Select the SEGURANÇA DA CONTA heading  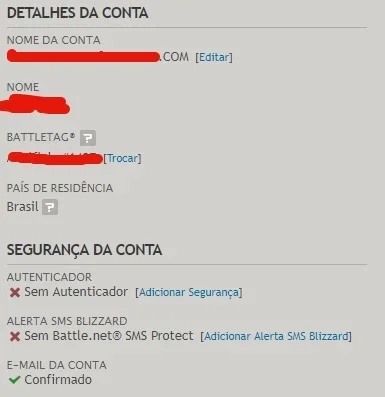pyautogui.click(x=84, y=250)
